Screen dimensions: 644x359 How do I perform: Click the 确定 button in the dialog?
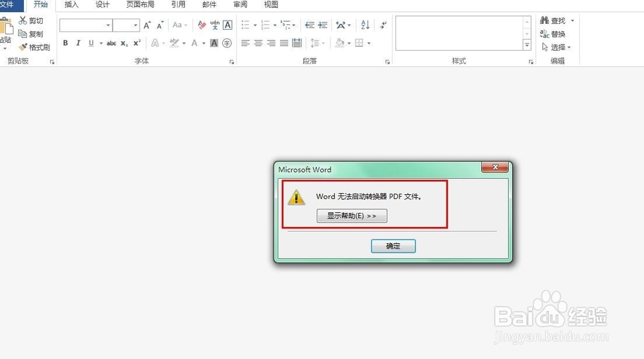pos(393,246)
